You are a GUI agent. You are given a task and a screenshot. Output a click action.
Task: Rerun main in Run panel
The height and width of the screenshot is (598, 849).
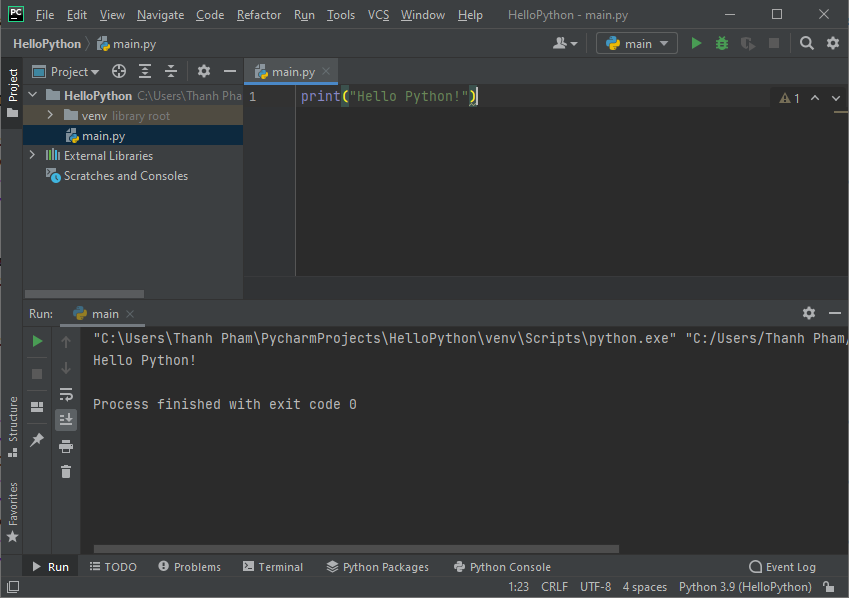pyautogui.click(x=37, y=341)
